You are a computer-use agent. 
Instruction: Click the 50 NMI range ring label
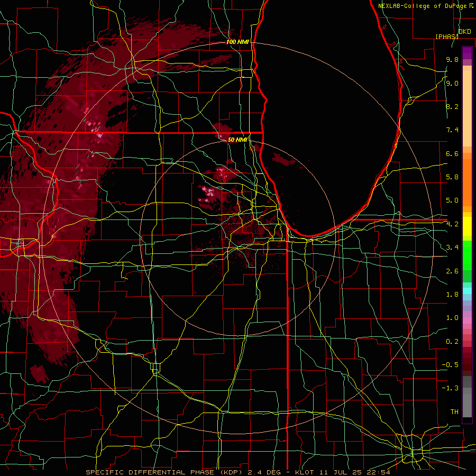click(x=237, y=140)
